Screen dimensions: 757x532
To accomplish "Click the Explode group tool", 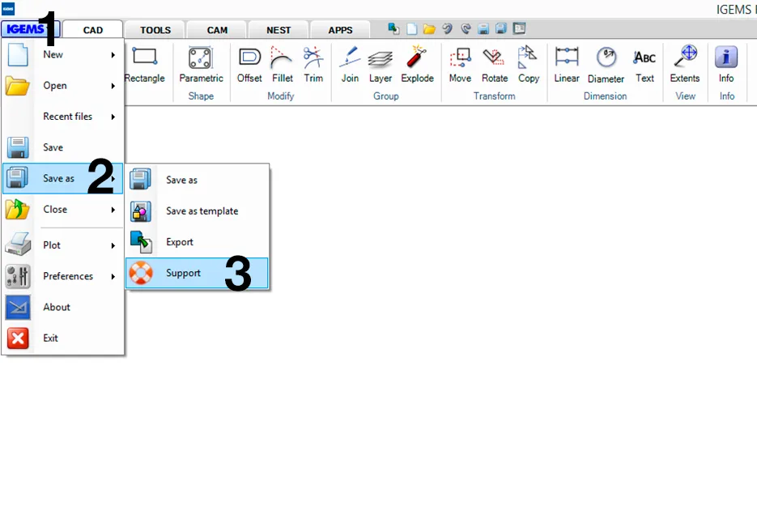I will [417, 65].
